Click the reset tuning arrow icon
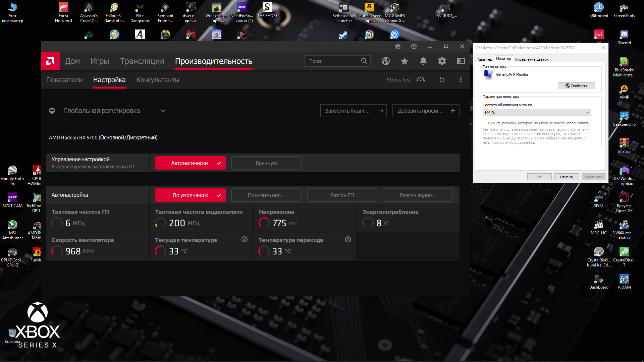This screenshot has height=362, width=644. [442, 80]
